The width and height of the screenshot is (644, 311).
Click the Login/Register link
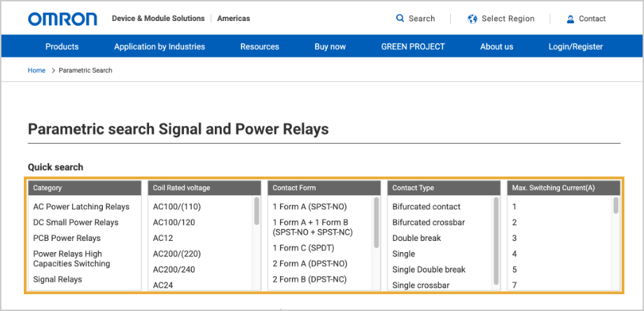(575, 47)
